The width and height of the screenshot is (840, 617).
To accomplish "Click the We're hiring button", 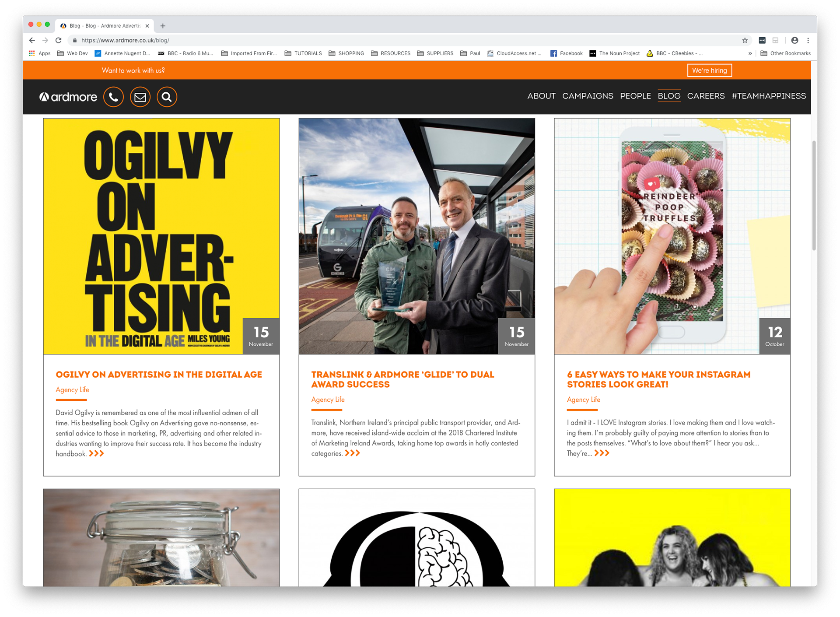I will click(x=709, y=70).
